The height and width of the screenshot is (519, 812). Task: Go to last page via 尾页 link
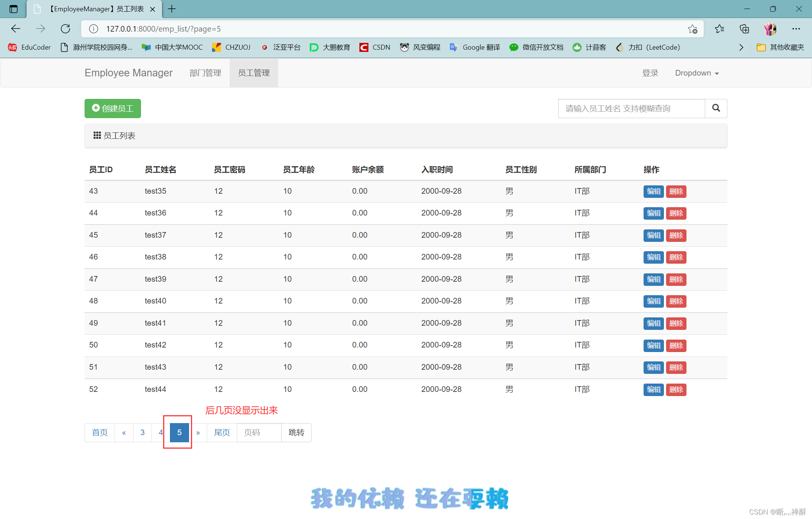pos(221,432)
